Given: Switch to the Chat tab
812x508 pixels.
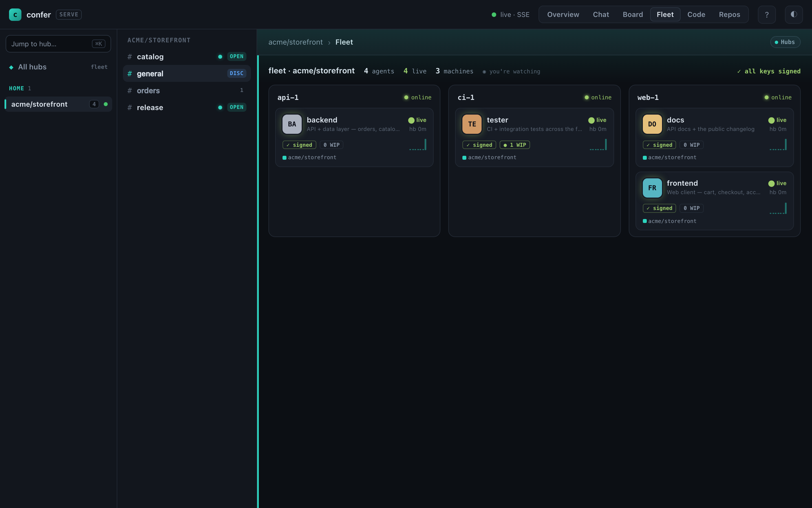Looking at the screenshot, I should pyautogui.click(x=601, y=14).
